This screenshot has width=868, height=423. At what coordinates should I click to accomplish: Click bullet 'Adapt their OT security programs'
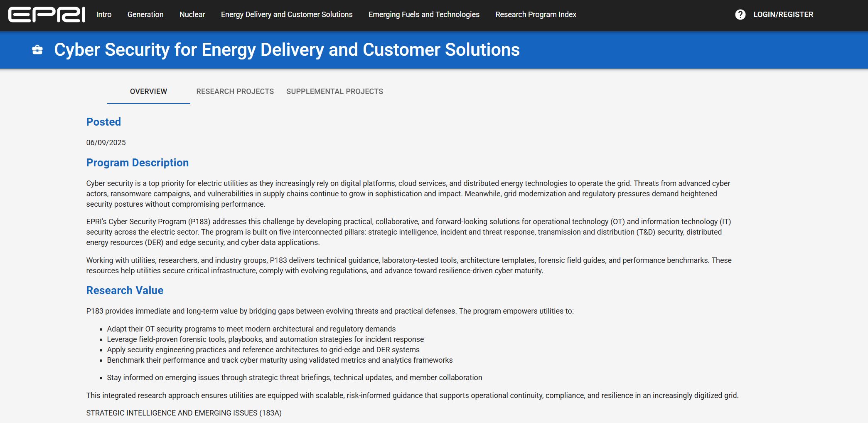tap(251, 329)
